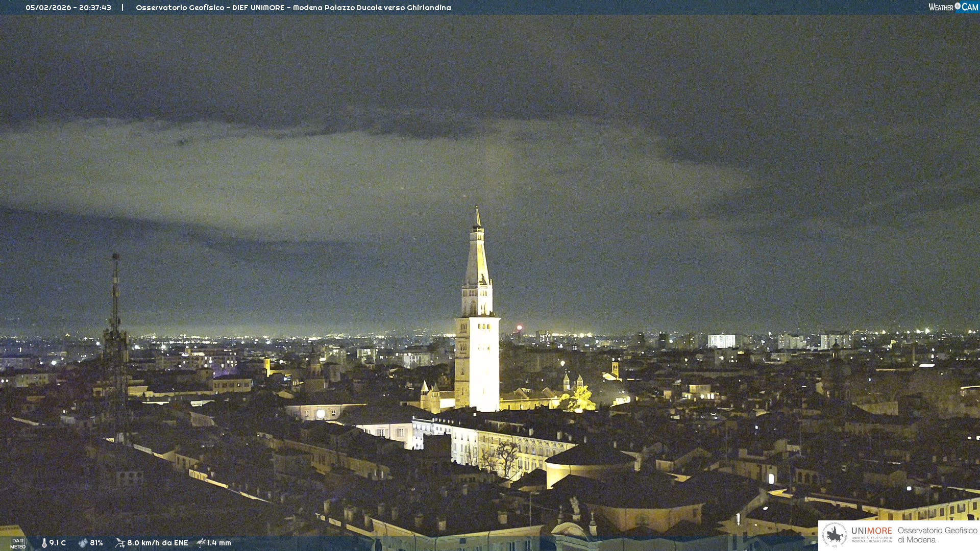Click the thermometer temperature icon

point(44,543)
